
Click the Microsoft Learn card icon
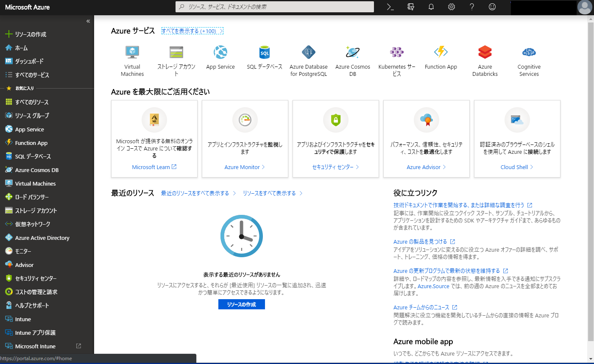click(154, 120)
